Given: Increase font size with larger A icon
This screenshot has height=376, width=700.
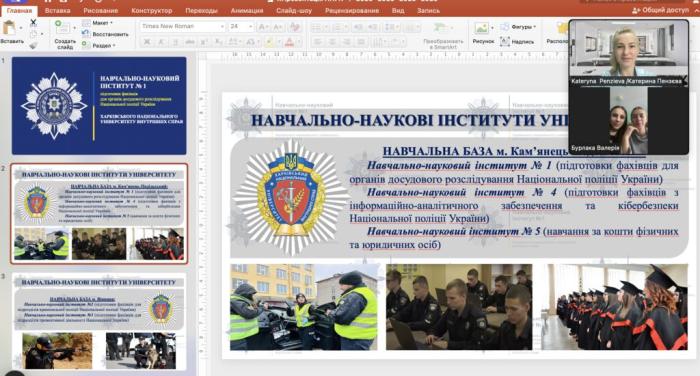Looking at the screenshot, I should point(263,27).
